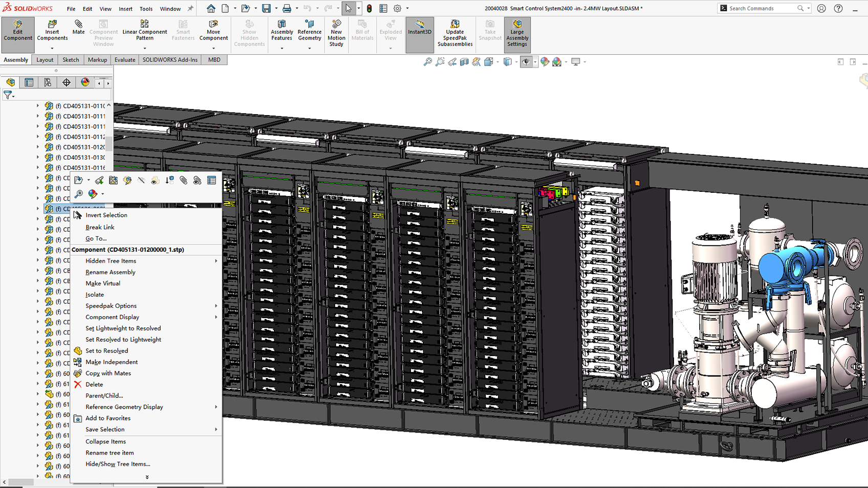Expand the CD405131-0130 tree node
Screen dimensions: 868x488
37,157
